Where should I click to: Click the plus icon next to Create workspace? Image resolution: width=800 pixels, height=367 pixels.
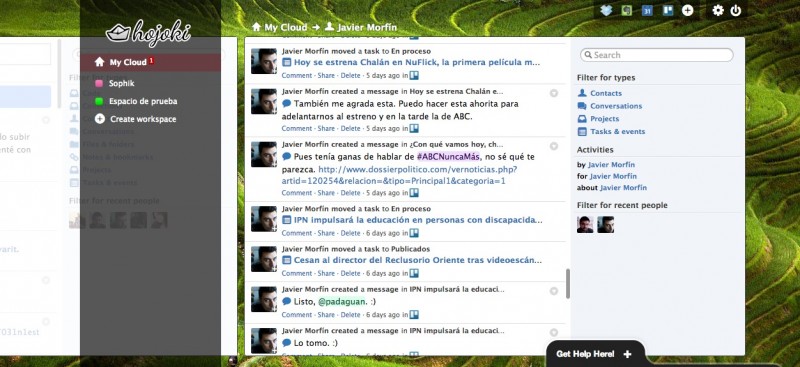[x=99, y=119]
